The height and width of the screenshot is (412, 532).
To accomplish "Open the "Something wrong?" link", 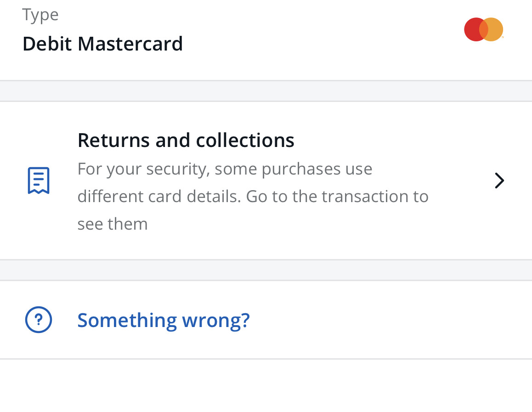I will point(163,320).
